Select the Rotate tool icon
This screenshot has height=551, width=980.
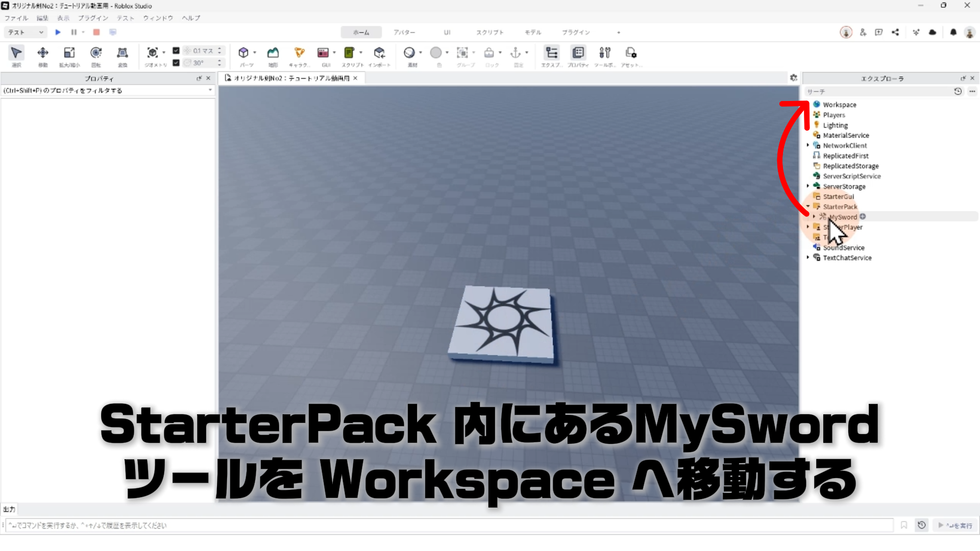coord(96,53)
